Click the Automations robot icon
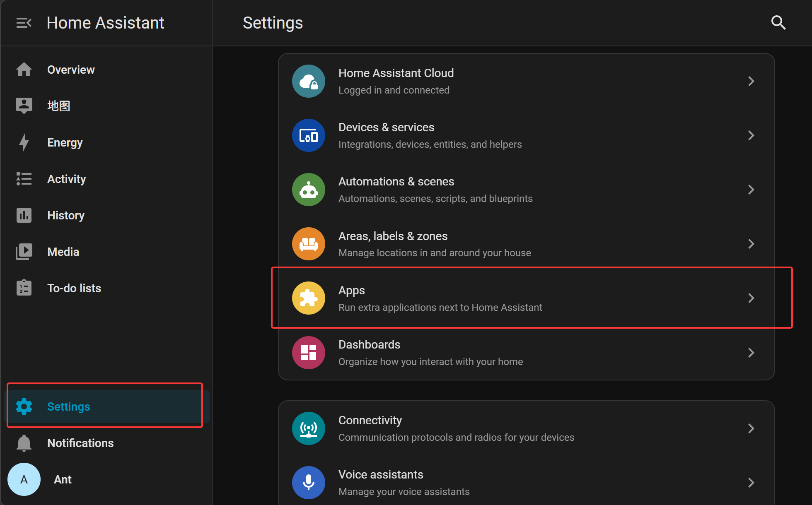The width and height of the screenshot is (812, 505). point(309,190)
